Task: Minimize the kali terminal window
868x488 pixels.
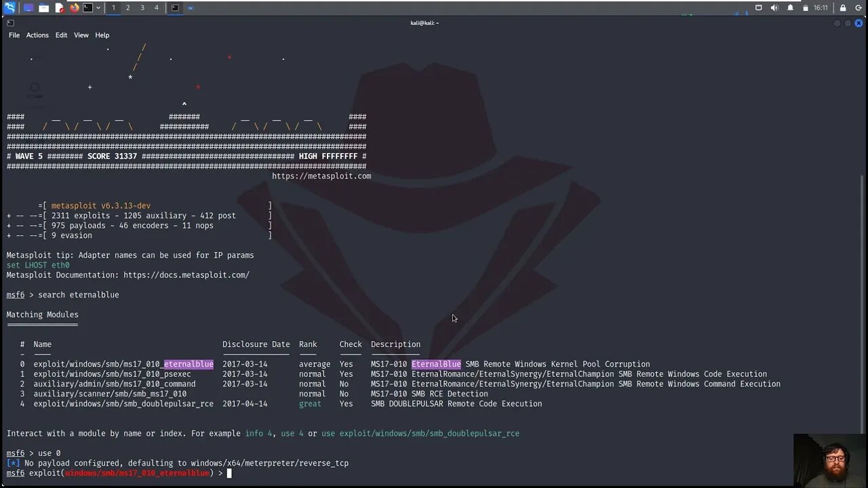Action: click(837, 23)
